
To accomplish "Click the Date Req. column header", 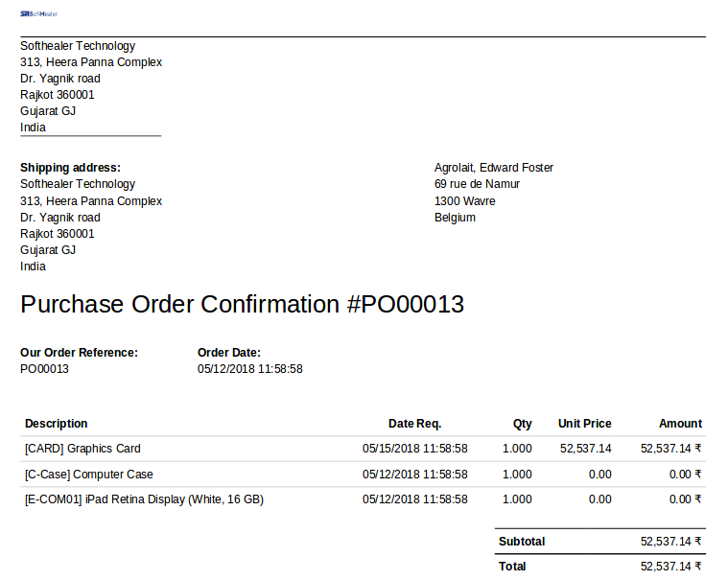I will pyautogui.click(x=414, y=424).
